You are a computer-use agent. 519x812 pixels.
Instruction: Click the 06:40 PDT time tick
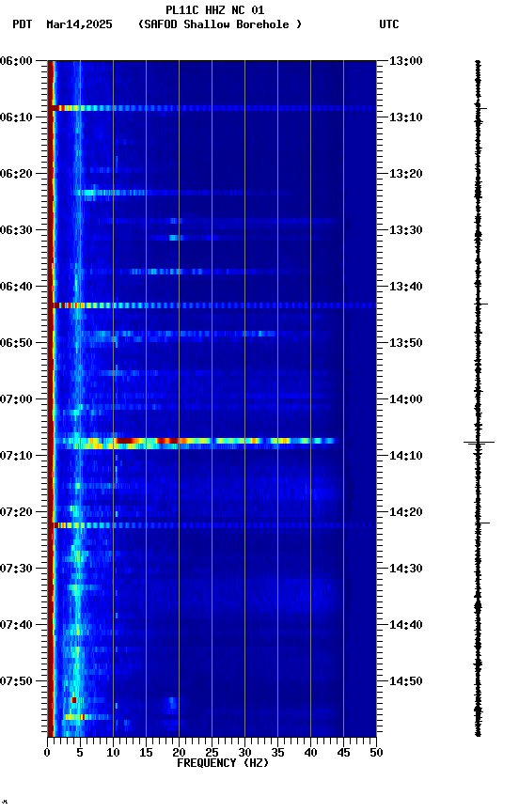pos(16,287)
